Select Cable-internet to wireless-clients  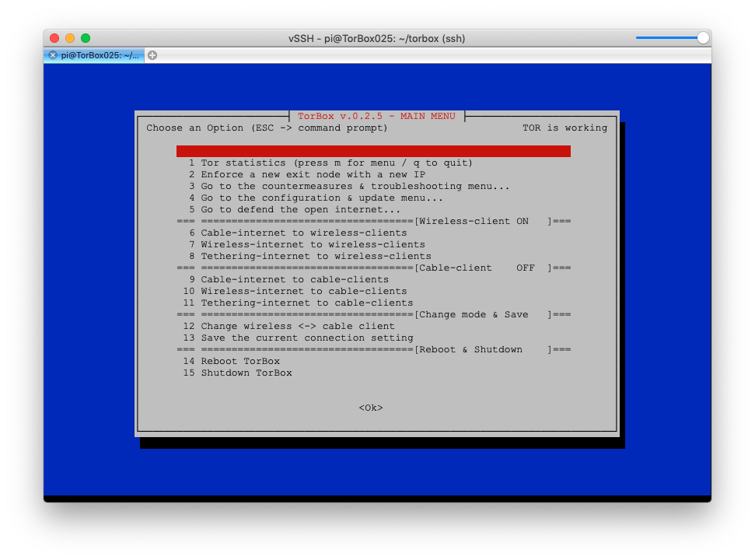point(373,233)
